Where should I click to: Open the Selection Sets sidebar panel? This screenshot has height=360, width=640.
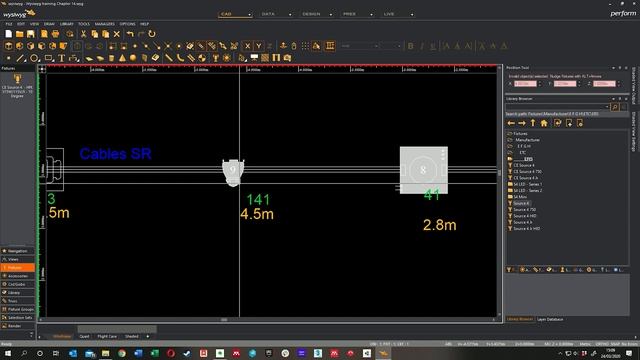pyautogui.click(x=18, y=318)
